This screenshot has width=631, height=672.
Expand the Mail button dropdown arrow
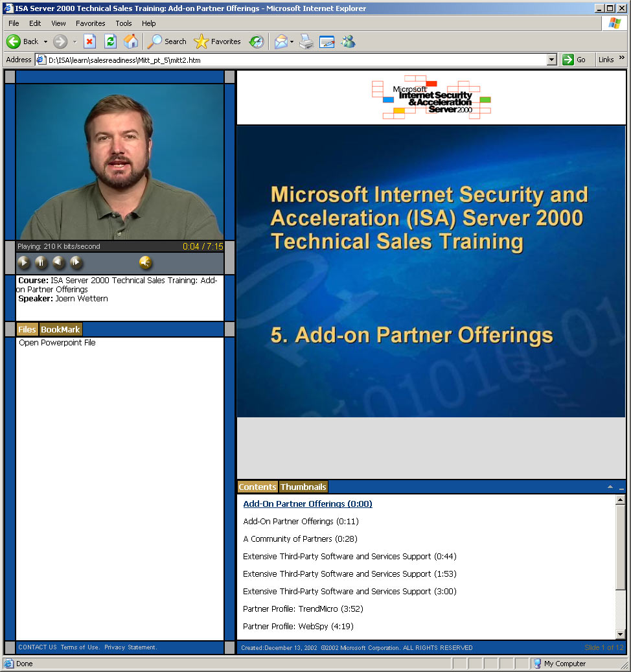tap(292, 41)
